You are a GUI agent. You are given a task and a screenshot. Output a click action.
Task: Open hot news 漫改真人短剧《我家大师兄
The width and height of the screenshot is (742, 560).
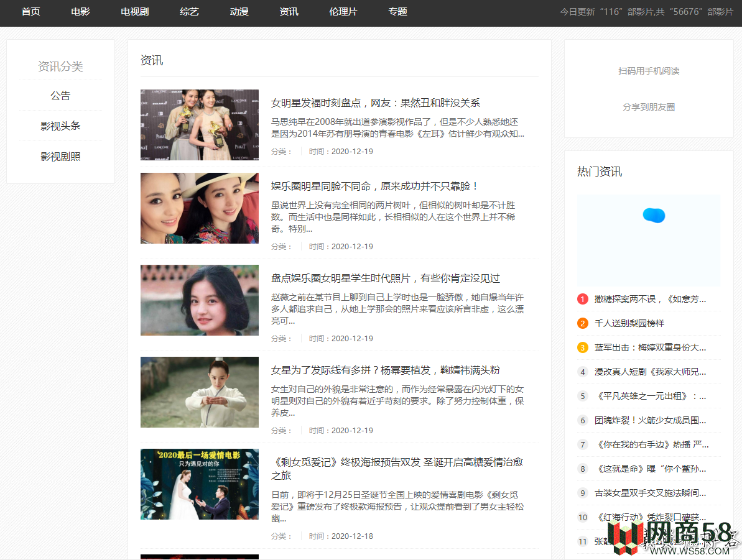650,372
